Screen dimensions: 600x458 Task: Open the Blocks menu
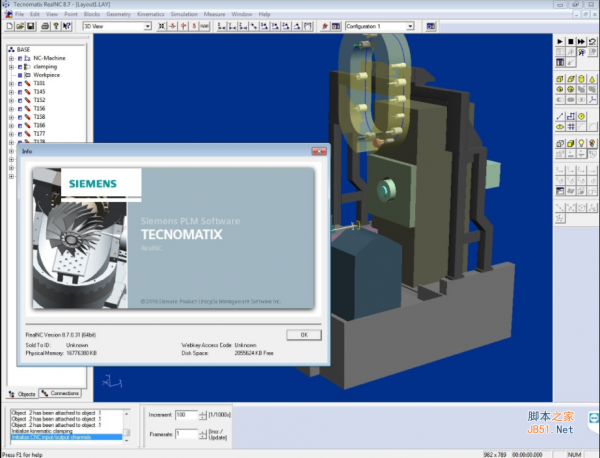(92, 14)
